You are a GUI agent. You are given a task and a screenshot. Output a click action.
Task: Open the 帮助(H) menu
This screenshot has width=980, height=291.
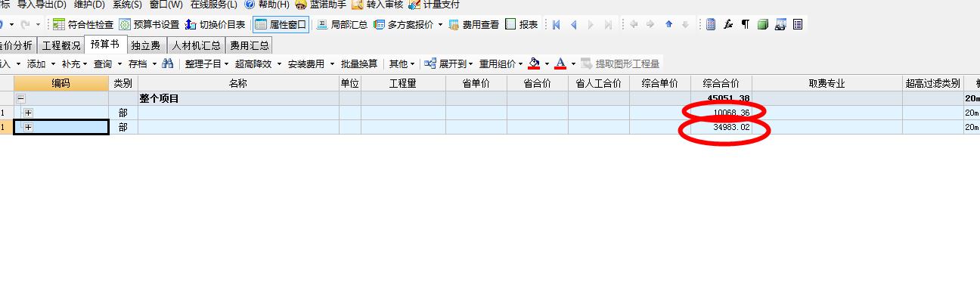click(267, 5)
